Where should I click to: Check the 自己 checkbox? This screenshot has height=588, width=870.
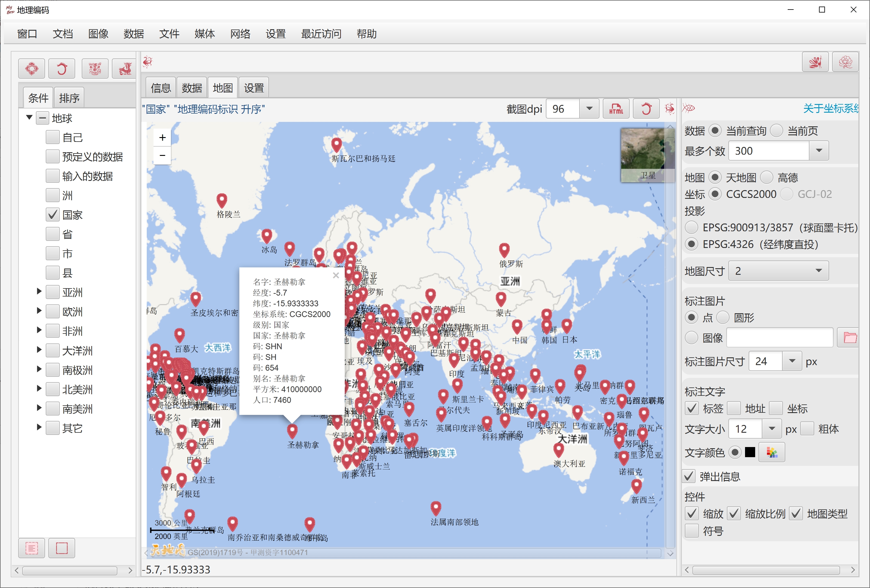click(53, 137)
